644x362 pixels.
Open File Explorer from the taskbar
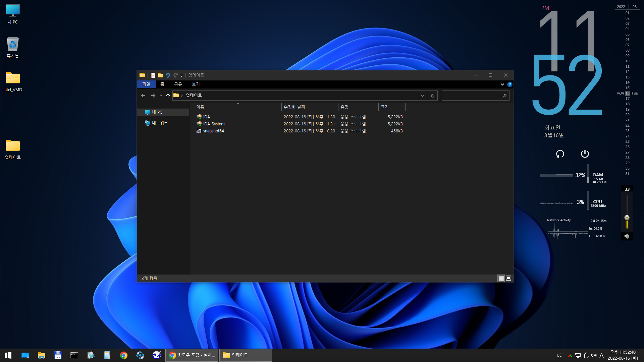42,355
